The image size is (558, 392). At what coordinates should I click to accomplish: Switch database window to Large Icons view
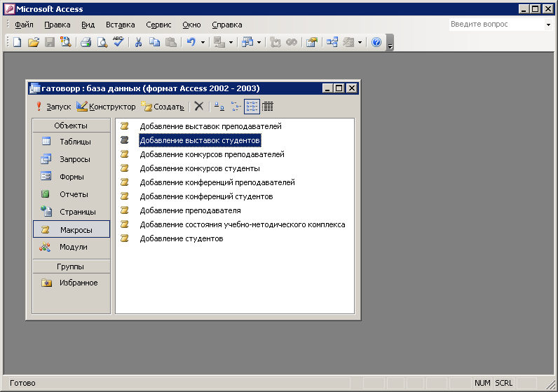point(219,107)
